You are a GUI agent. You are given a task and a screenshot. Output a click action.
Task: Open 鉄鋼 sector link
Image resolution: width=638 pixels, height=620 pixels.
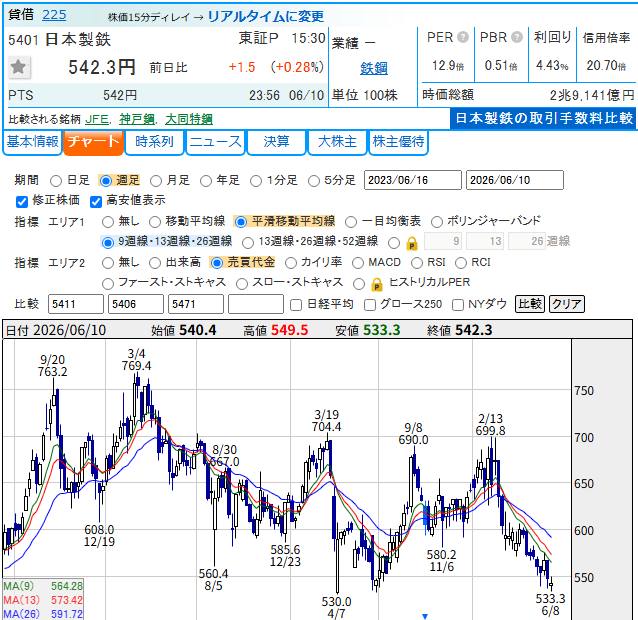(x=374, y=68)
